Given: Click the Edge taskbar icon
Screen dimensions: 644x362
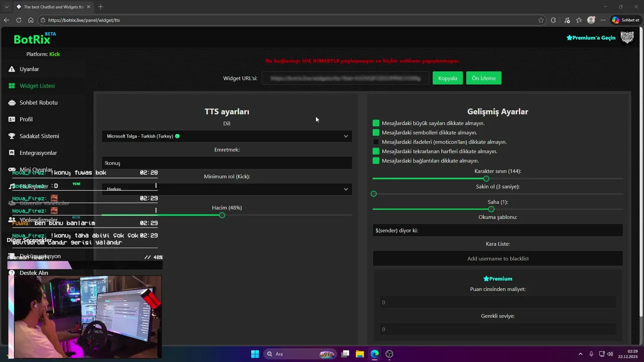Looking at the screenshot, I should (x=374, y=354).
